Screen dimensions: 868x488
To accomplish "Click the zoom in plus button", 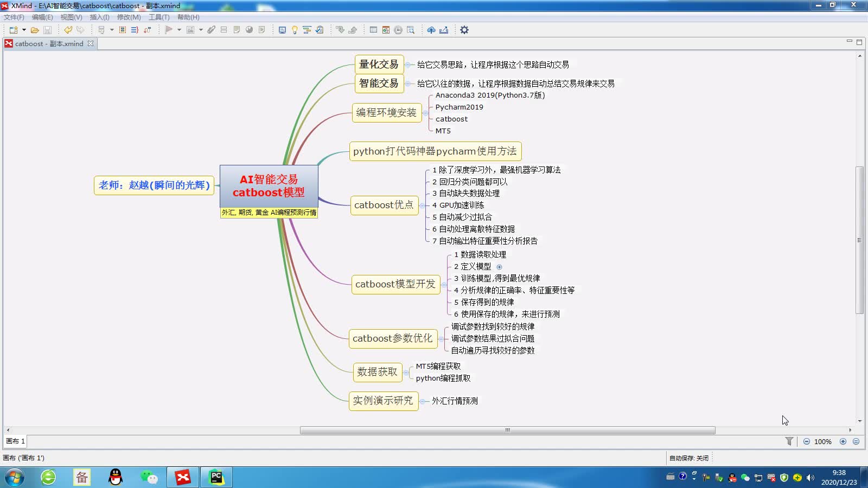I will coord(843,441).
